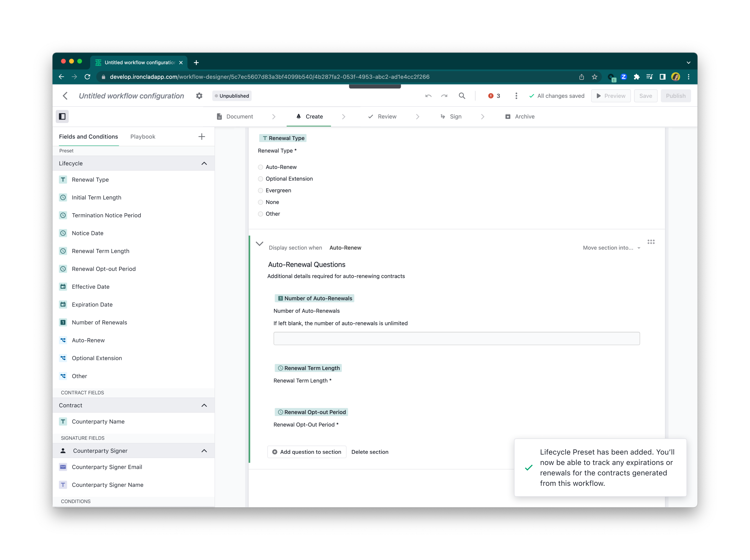Collapse the left sidebar panel

click(x=63, y=116)
